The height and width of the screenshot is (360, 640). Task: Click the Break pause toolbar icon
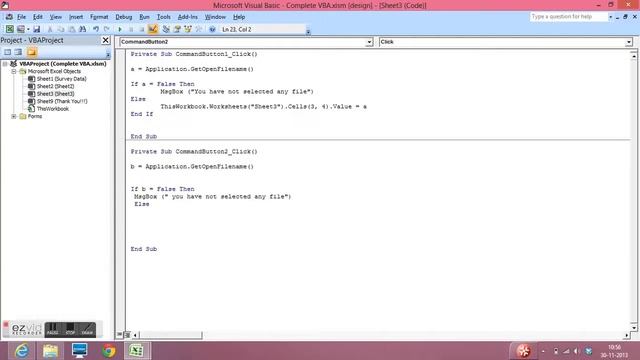click(x=131, y=29)
